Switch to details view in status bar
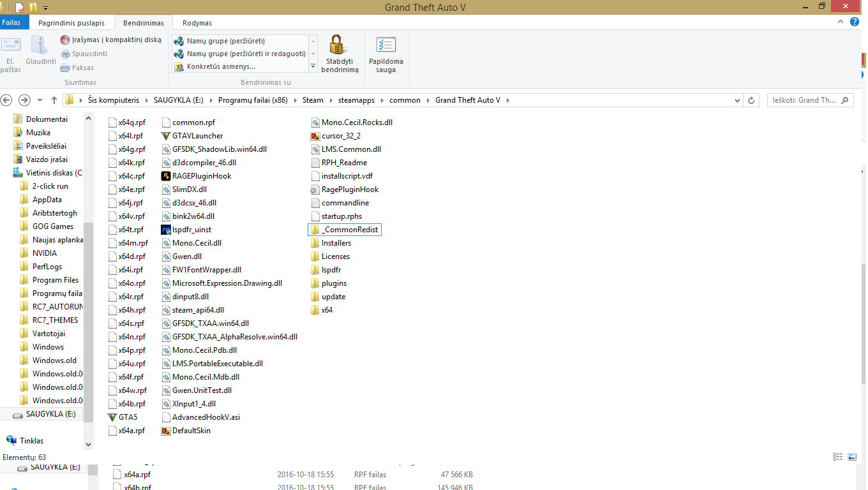This screenshot has height=490, width=868. [838, 457]
